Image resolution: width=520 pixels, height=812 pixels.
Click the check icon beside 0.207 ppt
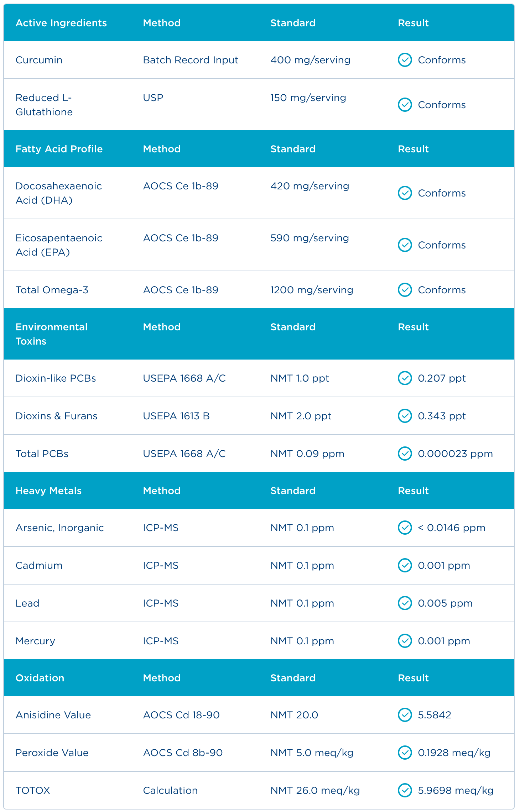pyautogui.click(x=405, y=378)
